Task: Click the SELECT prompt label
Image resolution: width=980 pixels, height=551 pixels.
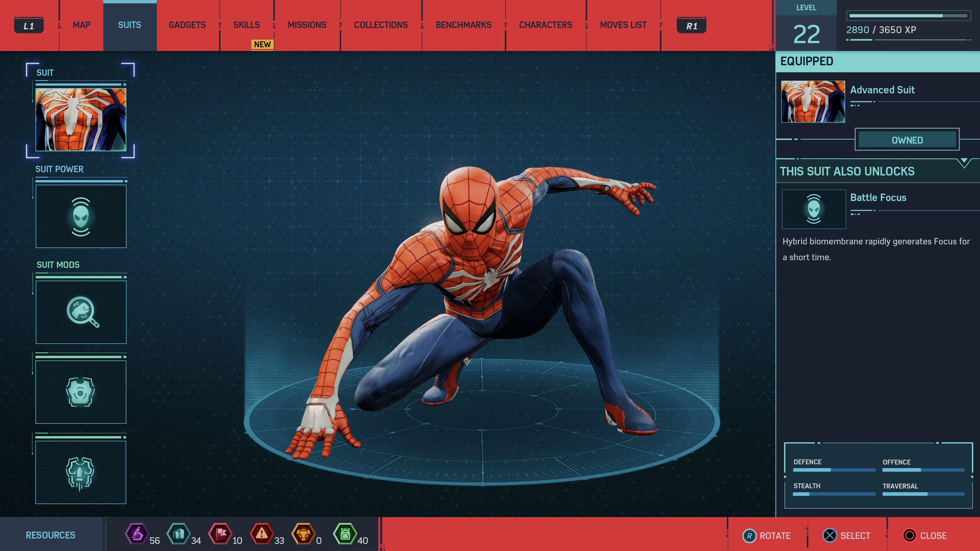Action: (855, 536)
